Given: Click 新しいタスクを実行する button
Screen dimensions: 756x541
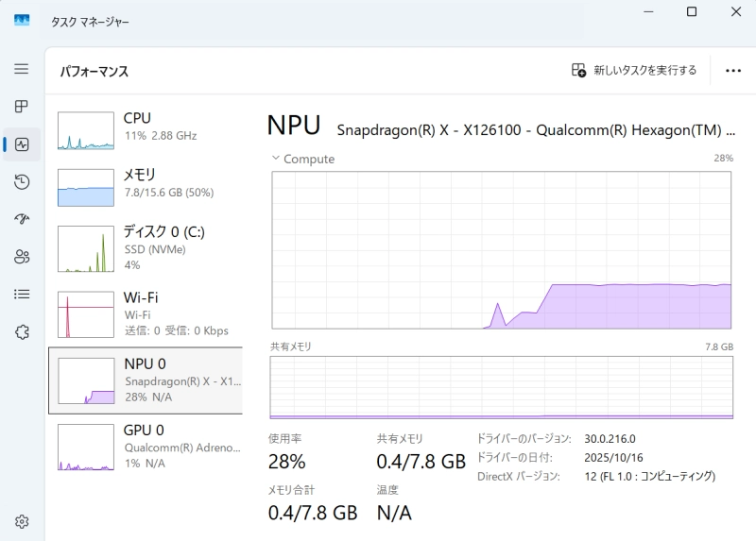Looking at the screenshot, I should tap(633, 70).
